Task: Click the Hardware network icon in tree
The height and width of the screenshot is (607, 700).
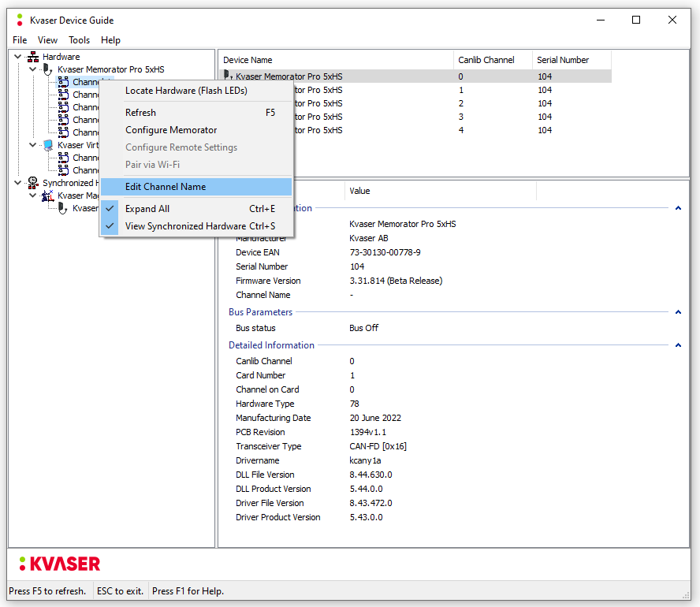Action: coord(33,57)
